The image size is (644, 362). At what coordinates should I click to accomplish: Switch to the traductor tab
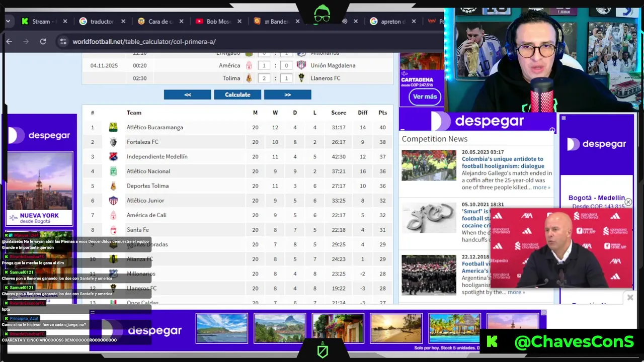(x=101, y=22)
